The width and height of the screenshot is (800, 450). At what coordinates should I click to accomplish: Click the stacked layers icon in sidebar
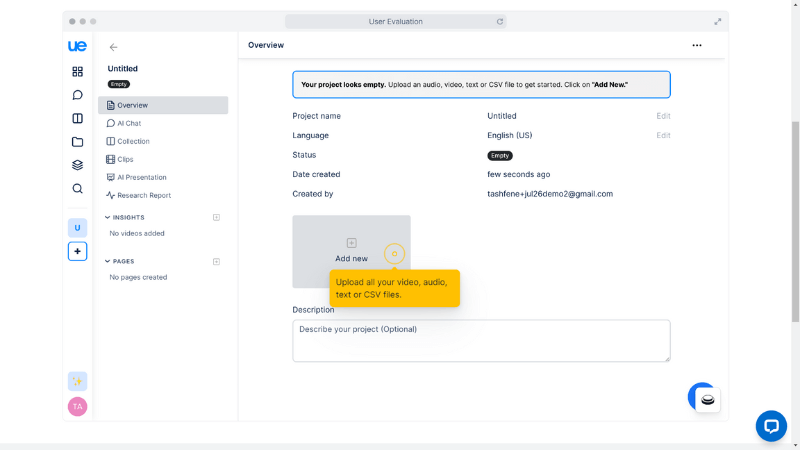[x=77, y=165]
